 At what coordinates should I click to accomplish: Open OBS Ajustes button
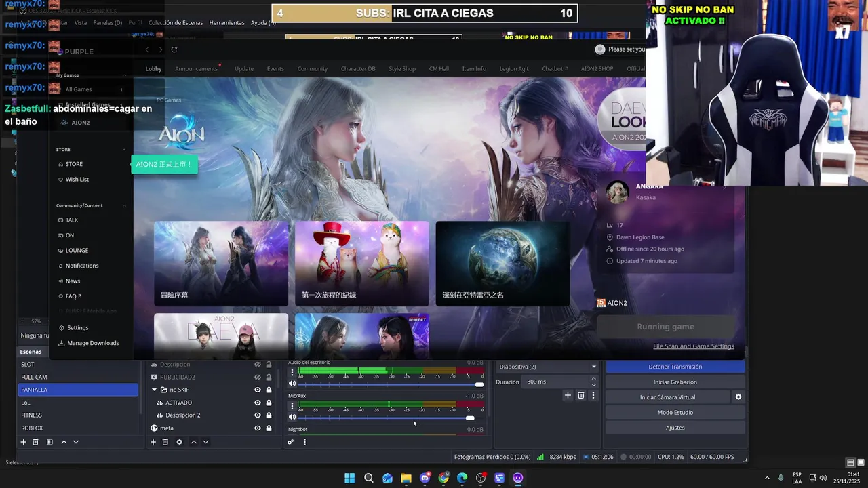tap(675, 428)
